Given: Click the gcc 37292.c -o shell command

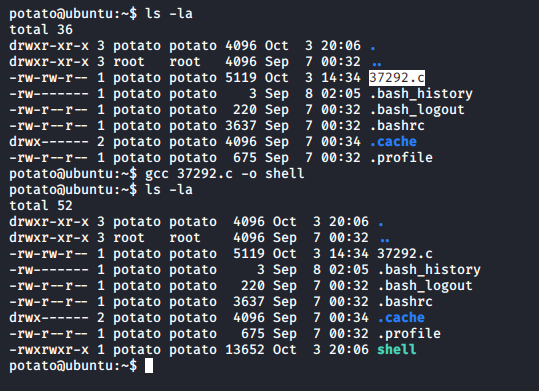Looking at the screenshot, I should 225,173.
